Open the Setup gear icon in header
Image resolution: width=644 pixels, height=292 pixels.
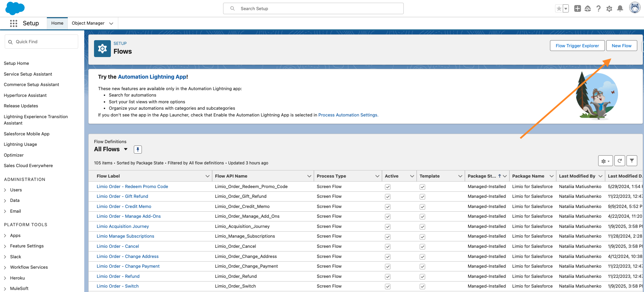pyautogui.click(x=609, y=8)
